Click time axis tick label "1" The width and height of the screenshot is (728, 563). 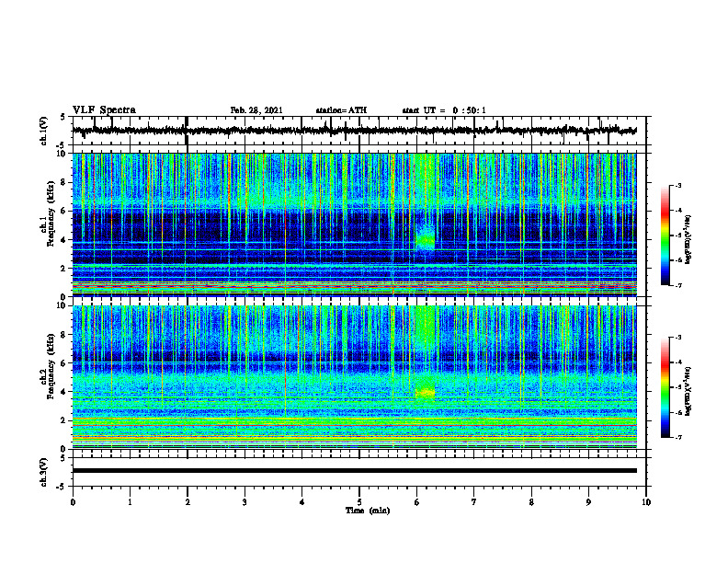(130, 502)
